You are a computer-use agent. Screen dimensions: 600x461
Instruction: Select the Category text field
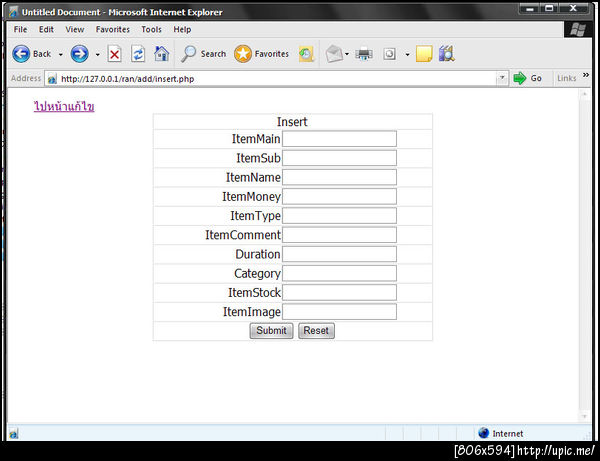[x=339, y=274]
